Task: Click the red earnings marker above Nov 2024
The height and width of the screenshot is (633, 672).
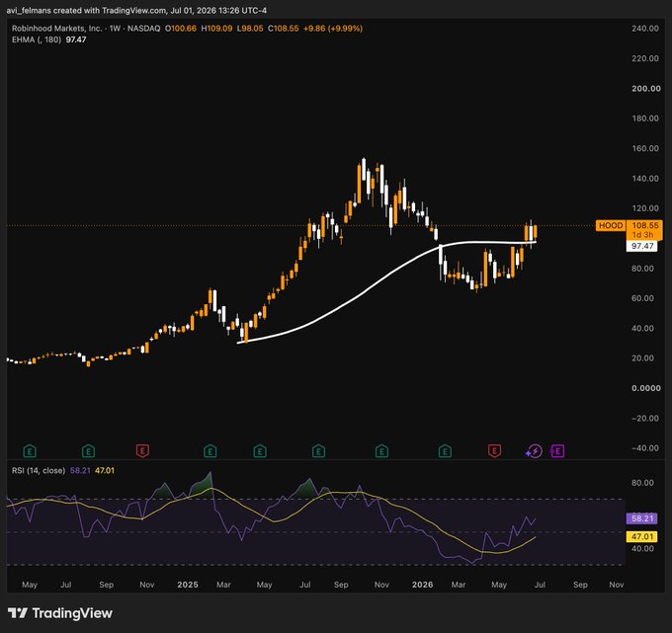Action: tap(142, 451)
